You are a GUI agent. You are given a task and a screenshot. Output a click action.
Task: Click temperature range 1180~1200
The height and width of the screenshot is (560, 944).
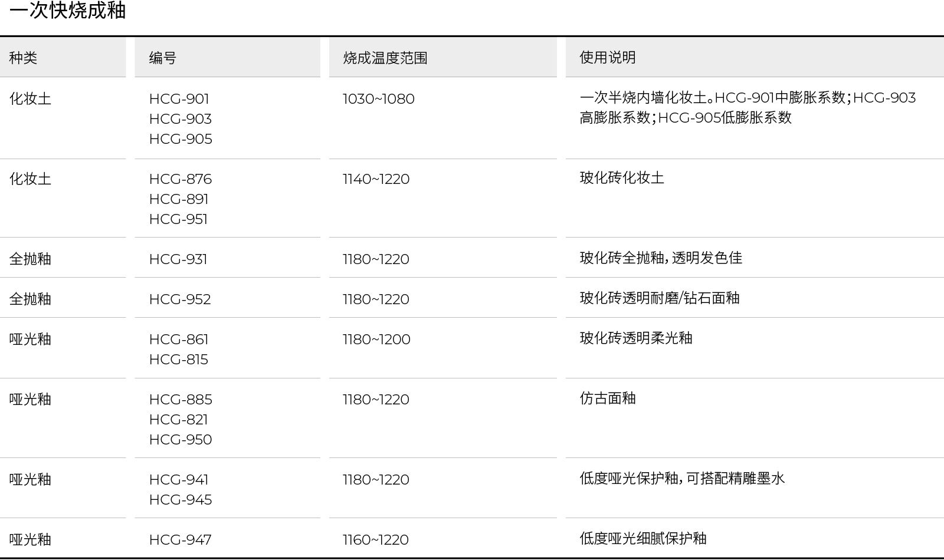(376, 339)
